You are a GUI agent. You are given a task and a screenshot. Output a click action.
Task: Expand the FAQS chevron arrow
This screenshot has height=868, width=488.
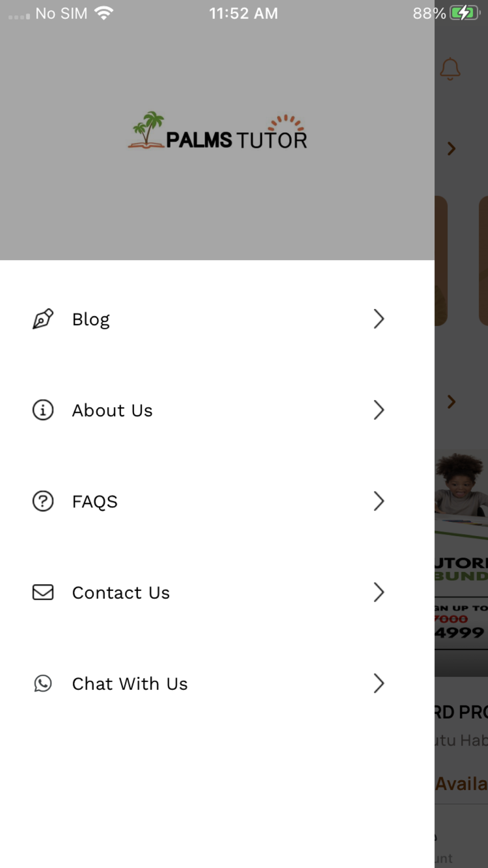tap(379, 501)
